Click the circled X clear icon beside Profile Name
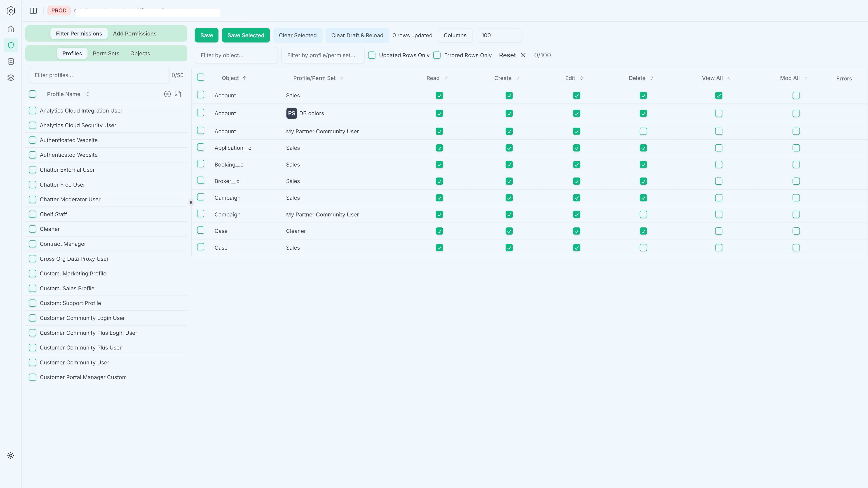The width and height of the screenshot is (868, 488). (x=167, y=94)
